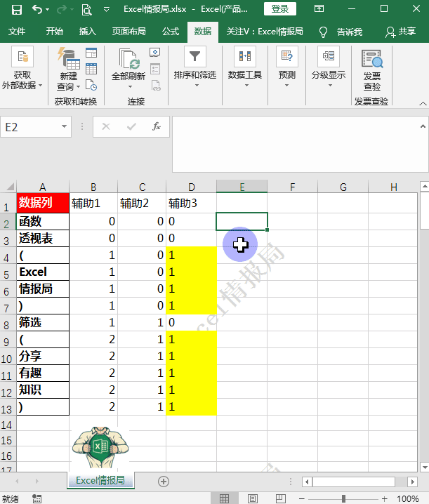Click cell A5 containing Excel
This screenshot has height=504, width=429.
point(43,272)
